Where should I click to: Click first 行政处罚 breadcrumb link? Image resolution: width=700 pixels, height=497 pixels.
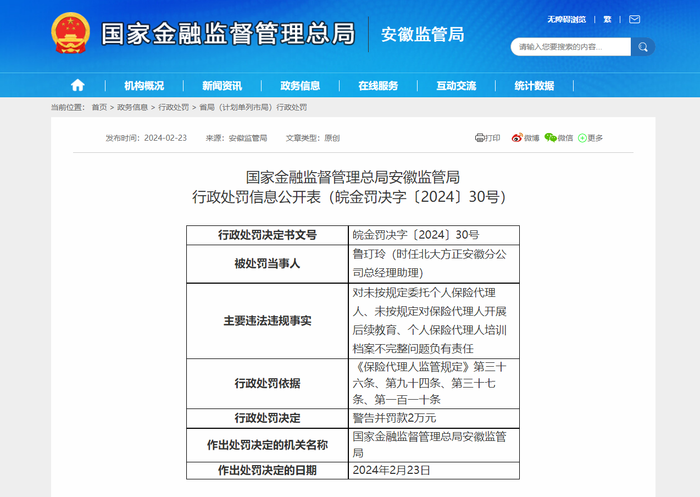[174, 107]
